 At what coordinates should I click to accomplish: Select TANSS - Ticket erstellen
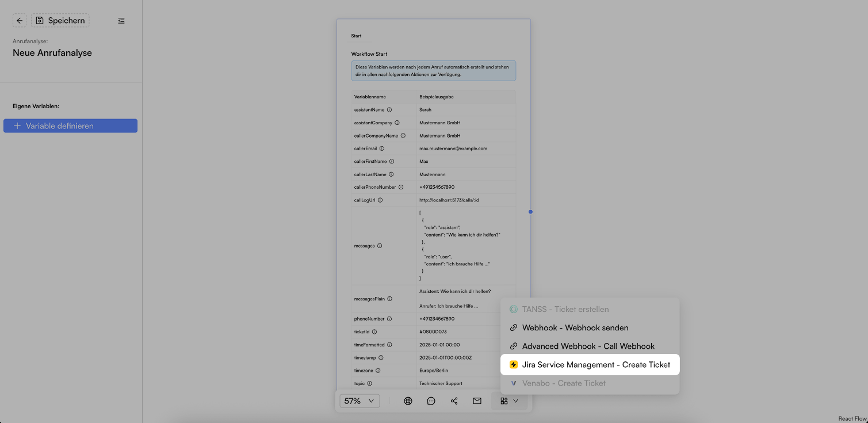[x=590, y=310]
